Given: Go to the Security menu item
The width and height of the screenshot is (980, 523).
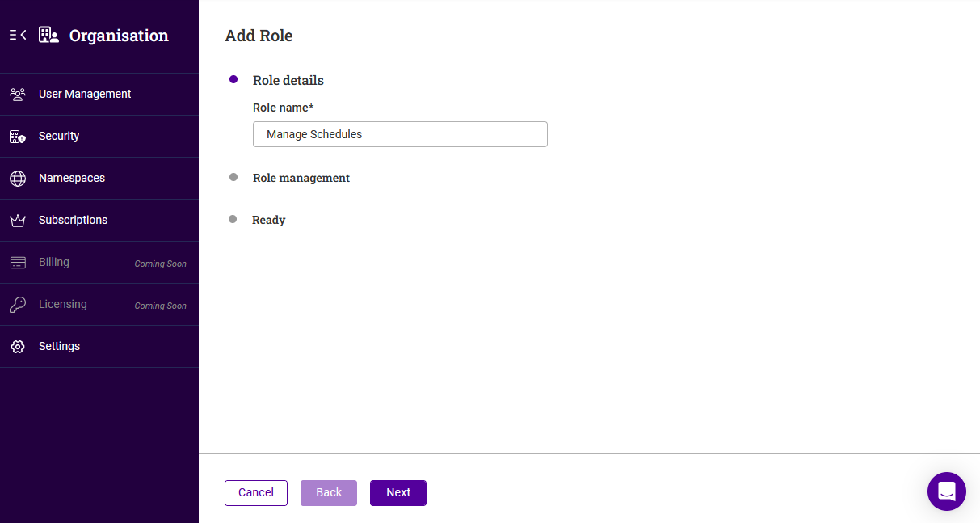Looking at the screenshot, I should point(99,136).
